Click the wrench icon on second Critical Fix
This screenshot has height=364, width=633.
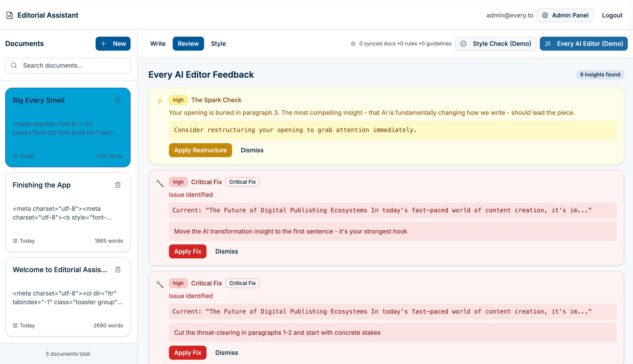160,284
